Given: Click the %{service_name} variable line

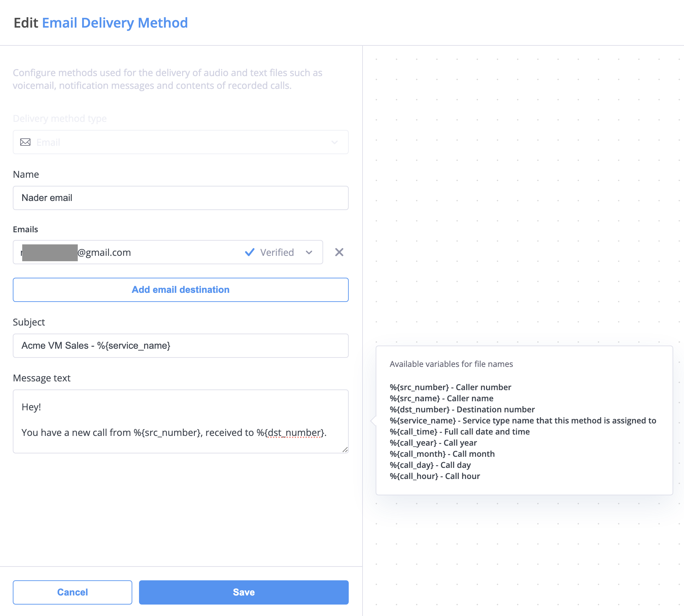Looking at the screenshot, I should click(522, 421).
